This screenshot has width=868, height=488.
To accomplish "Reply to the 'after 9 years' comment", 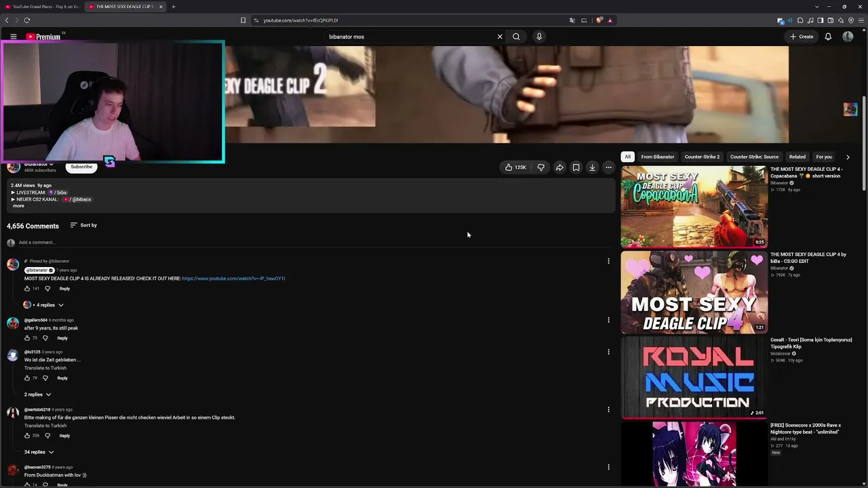I will (62, 338).
